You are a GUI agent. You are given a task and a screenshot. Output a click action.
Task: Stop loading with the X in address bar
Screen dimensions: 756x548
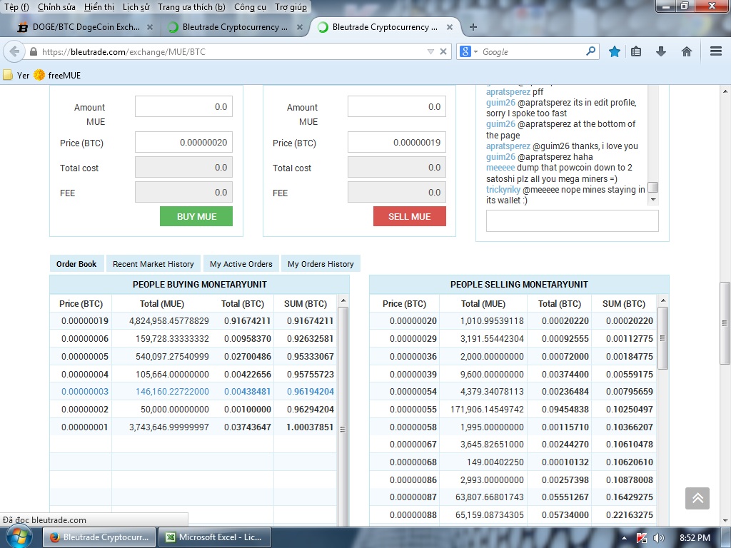(443, 51)
